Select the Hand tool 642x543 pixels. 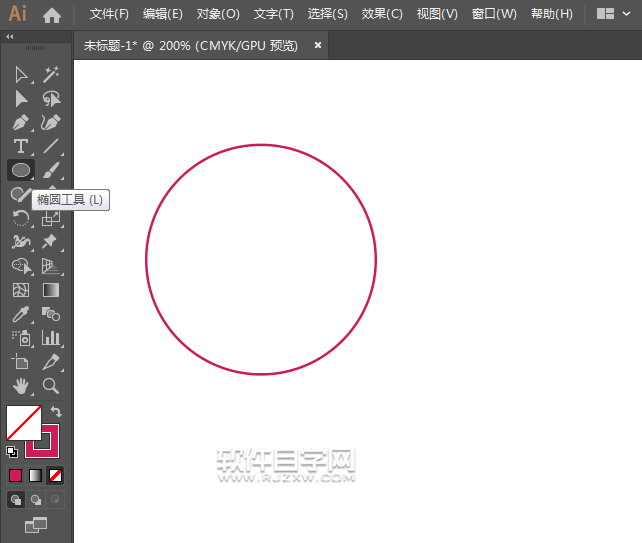coord(20,385)
